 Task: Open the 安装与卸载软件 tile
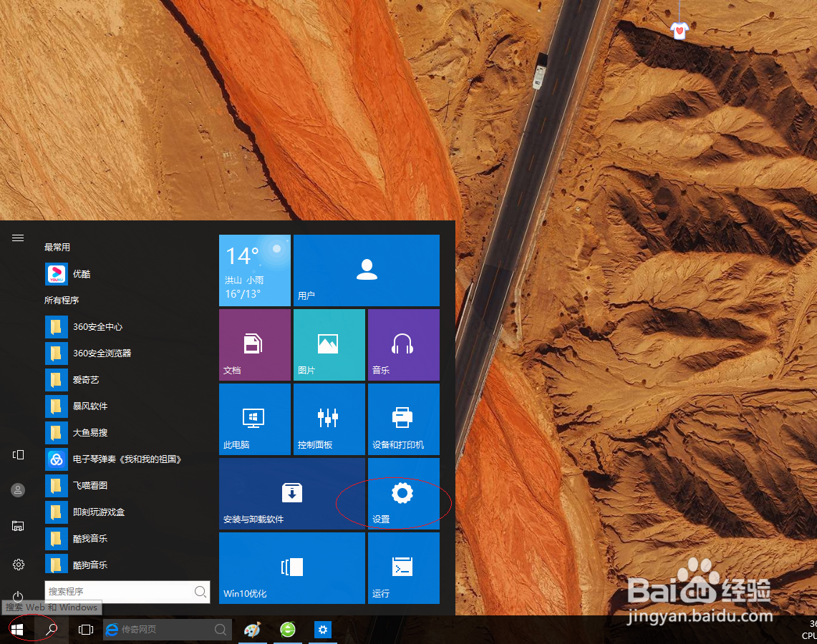click(291, 494)
